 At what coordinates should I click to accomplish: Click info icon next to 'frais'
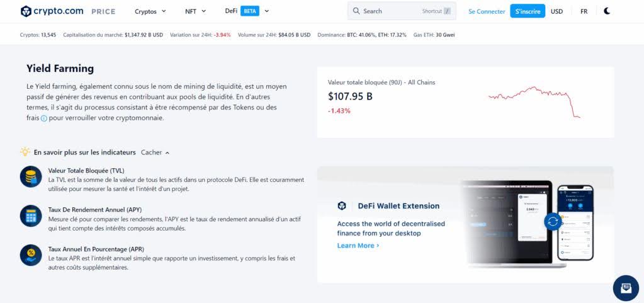point(44,118)
